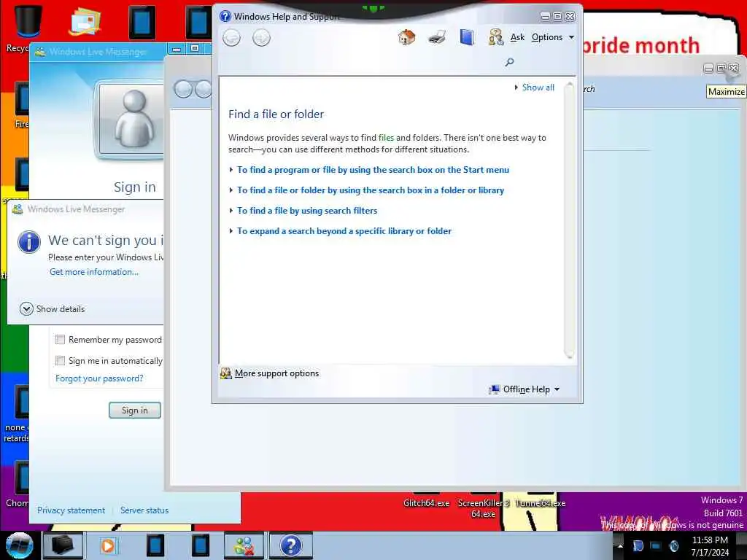Expand 'search box in a folder or library' topic
The image size is (747, 560).
[371, 190]
